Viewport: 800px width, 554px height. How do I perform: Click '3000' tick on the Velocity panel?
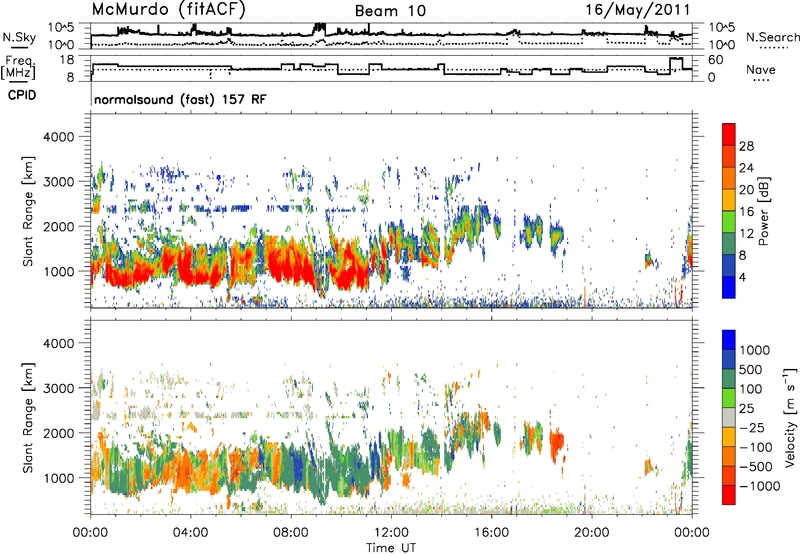[58, 388]
